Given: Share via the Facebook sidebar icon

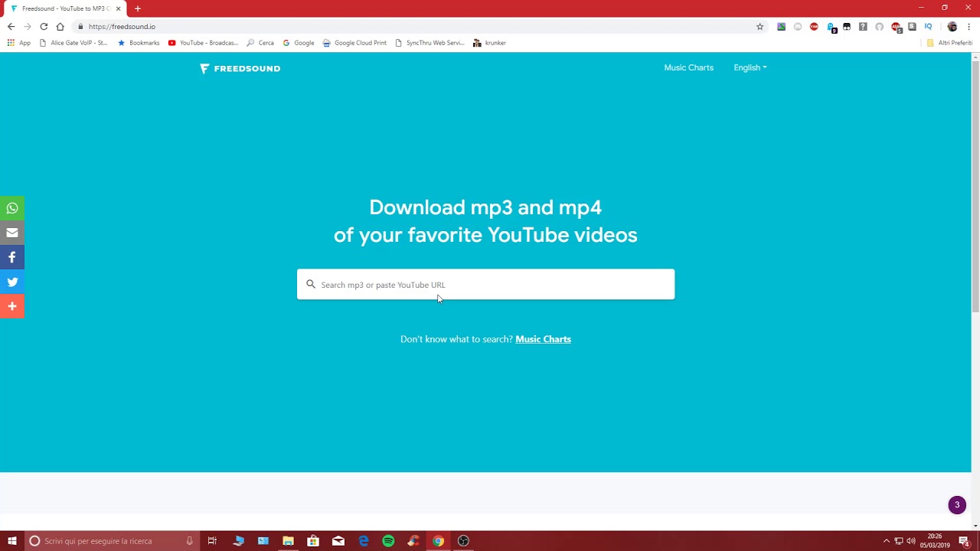Looking at the screenshot, I should click(12, 257).
